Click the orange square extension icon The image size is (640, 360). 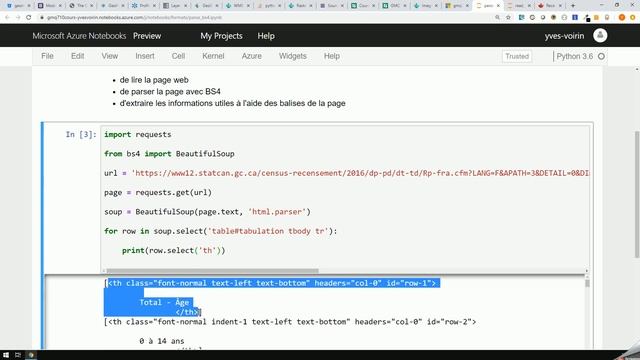[596, 18]
